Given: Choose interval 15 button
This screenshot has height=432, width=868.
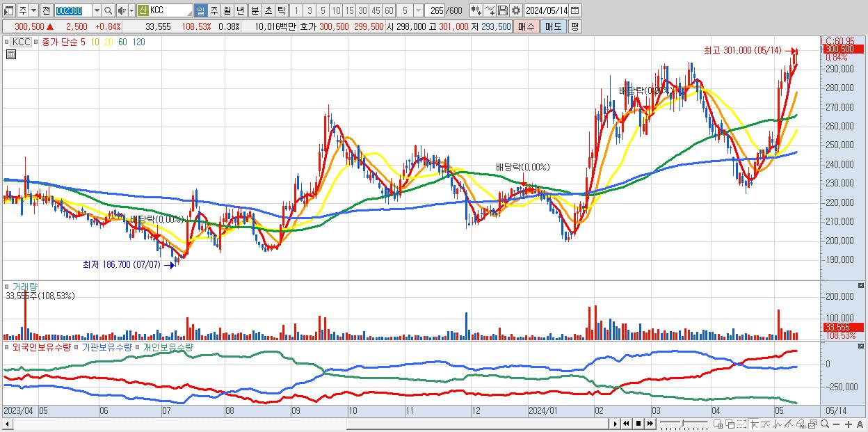Looking at the screenshot, I should pos(349,10).
